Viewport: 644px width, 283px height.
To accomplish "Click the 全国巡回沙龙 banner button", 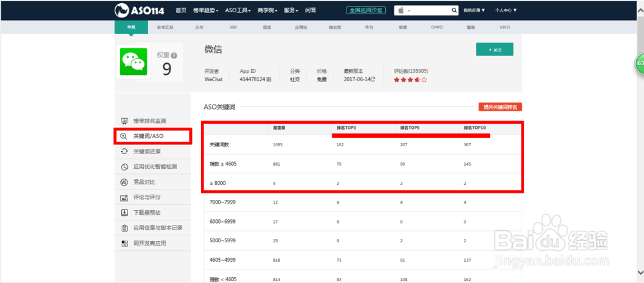I will click(x=366, y=10).
